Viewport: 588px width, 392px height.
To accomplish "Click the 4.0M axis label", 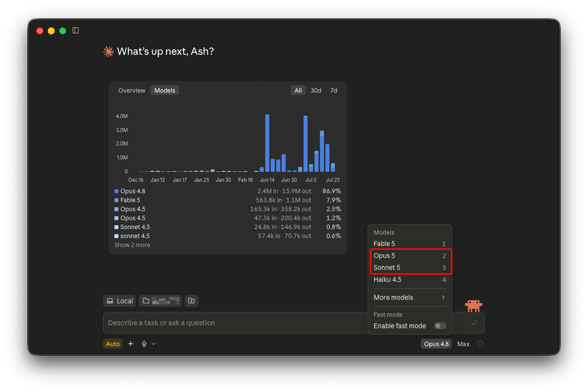I will (121, 116).
